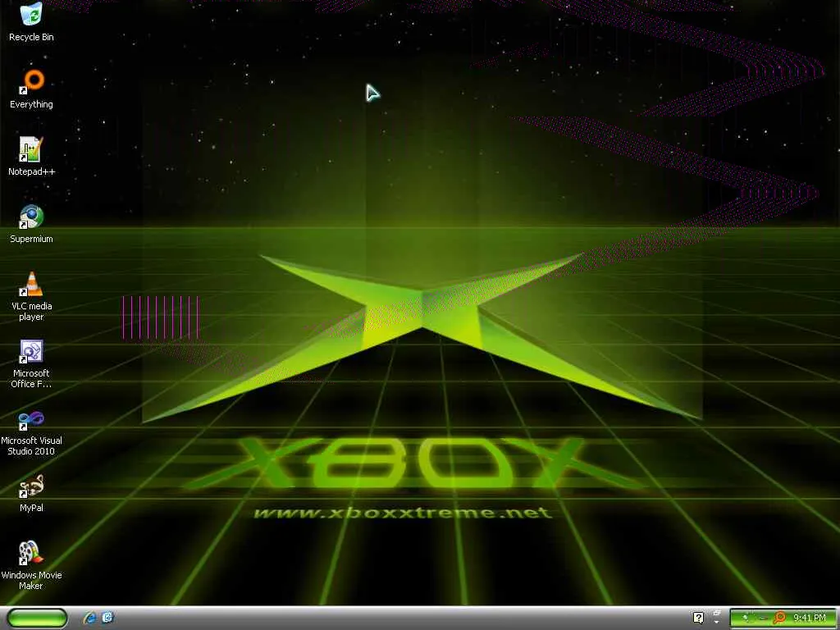This screenshot has width=840, height=630.
Task: Select the VLC media player shortcut
Action: tap(31, 296)
